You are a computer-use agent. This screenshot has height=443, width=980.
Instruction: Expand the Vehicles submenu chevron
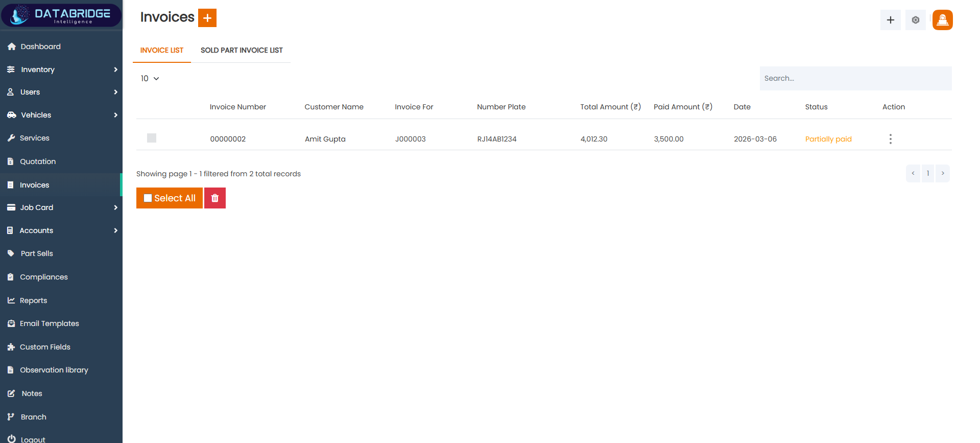pos(115,115)
